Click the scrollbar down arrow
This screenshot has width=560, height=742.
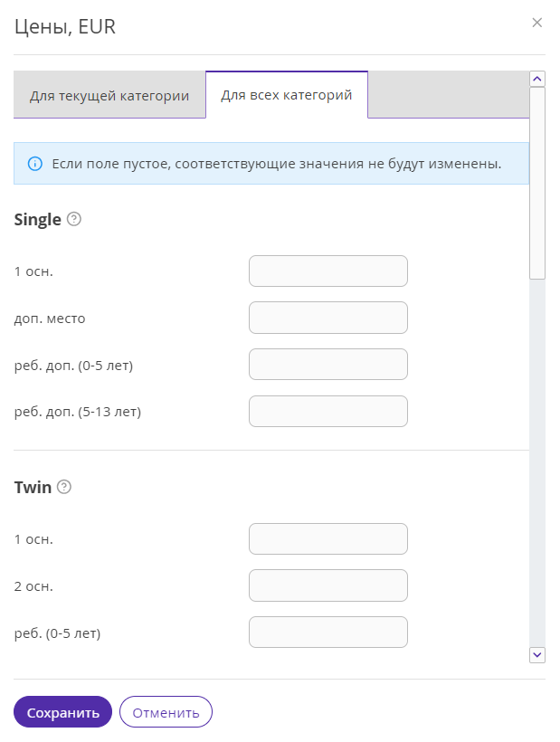pyautogui.click(x=536, y=655)
